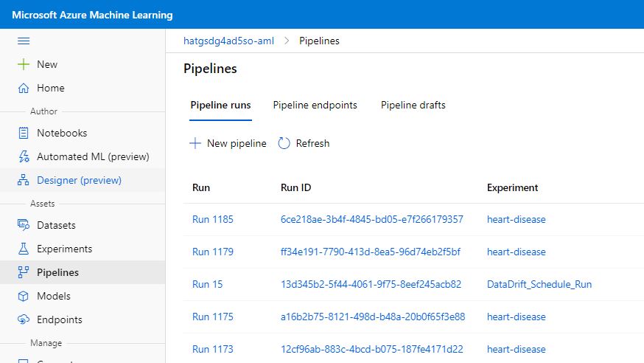Click the Pipelines branch icon
The image size is (644, 363).
24,272
